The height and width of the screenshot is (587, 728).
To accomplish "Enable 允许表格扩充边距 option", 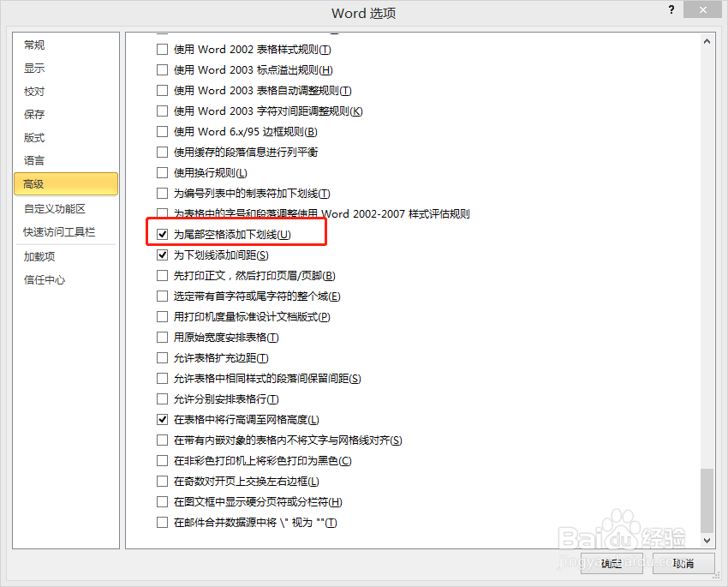I will click(x=162, y=358).
